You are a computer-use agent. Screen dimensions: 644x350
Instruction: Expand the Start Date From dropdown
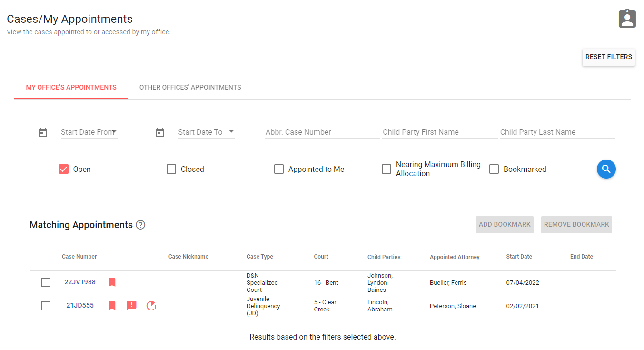pos(116,132)
